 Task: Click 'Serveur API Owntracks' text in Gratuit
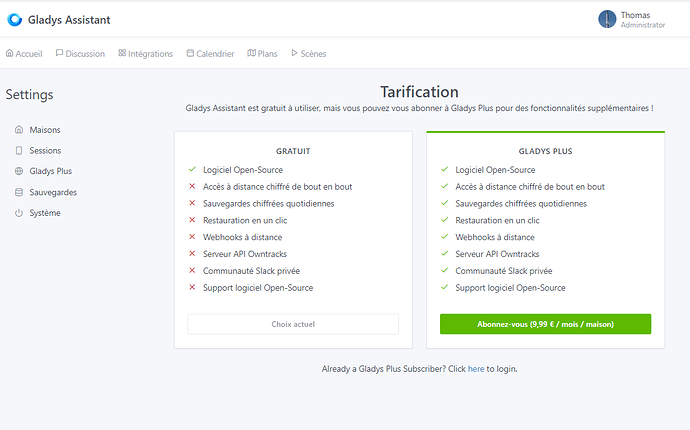click(x=245, y=254)
